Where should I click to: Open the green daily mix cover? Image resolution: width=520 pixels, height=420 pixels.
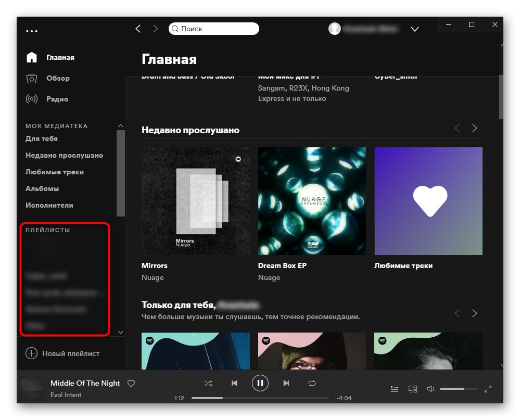tap(428, 351)
